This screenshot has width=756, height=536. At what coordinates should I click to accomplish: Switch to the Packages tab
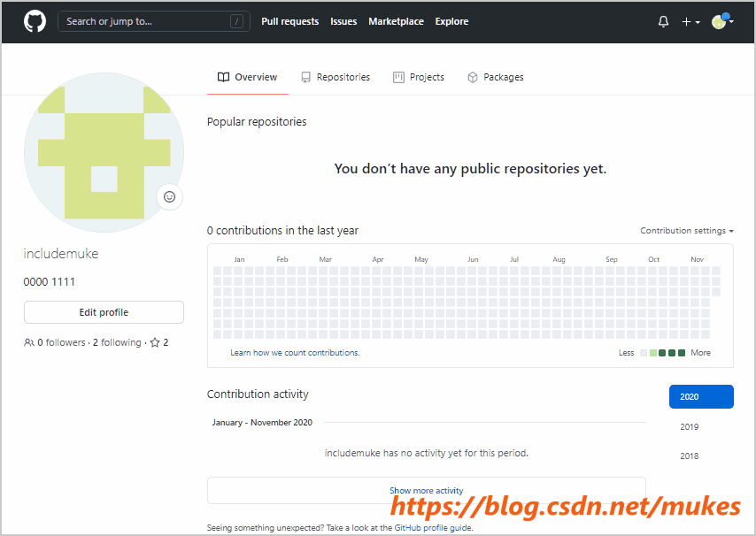[x=496, y=77]
